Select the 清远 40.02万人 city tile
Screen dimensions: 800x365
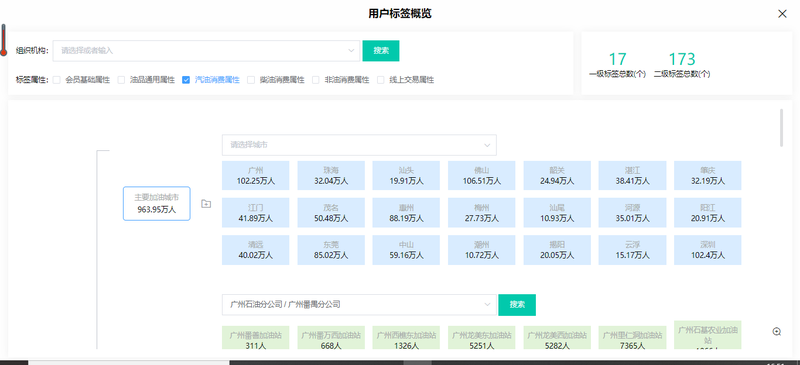pos(256,250)
